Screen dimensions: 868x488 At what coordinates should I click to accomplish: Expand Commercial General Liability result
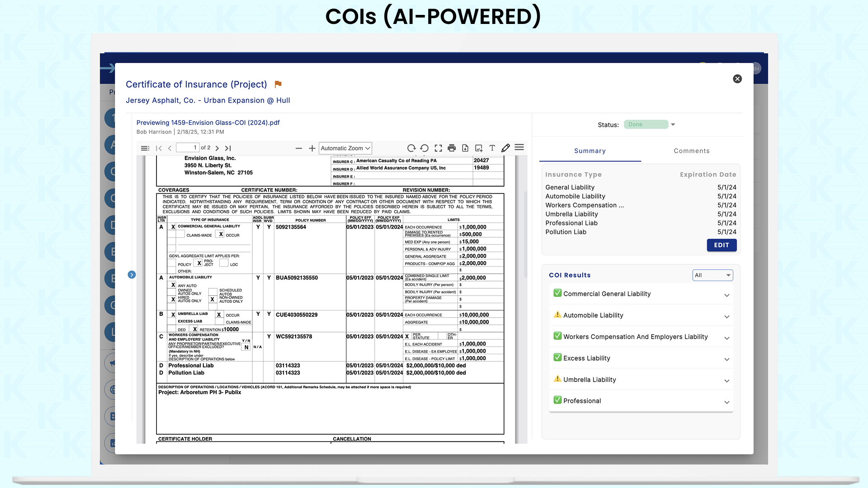point(726,295)
